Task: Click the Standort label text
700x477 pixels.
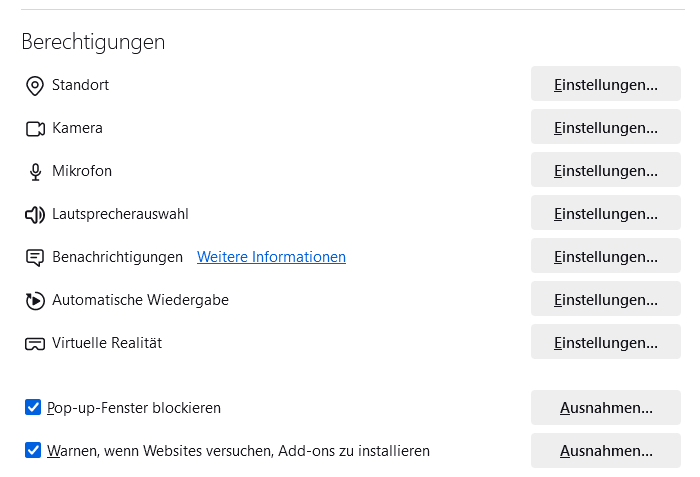Action: coord(80,85)
